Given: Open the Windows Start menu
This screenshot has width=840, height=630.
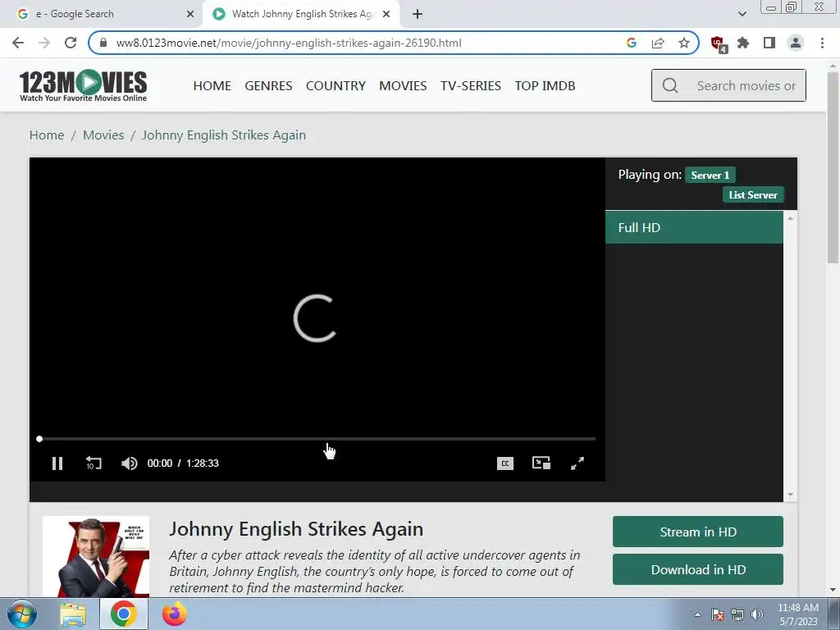Looking at the screenshot, I should coord(21,614).
